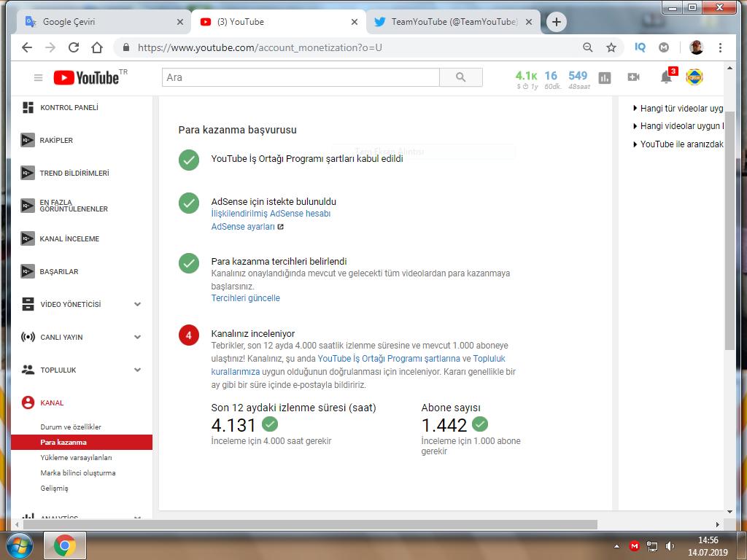Click the M extension icon in toolbar
Image resolution: width=747 pixels, height=560 pixels.
pyautogui.click(x=664, y=47)
